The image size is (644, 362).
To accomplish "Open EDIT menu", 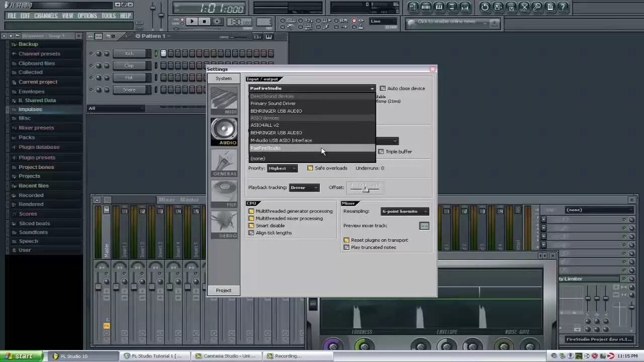I will pos(25,16).
